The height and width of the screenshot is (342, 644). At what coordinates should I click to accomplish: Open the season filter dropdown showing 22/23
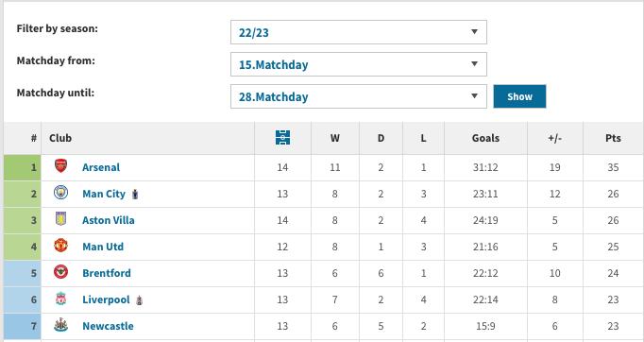(x=359, y=32)
